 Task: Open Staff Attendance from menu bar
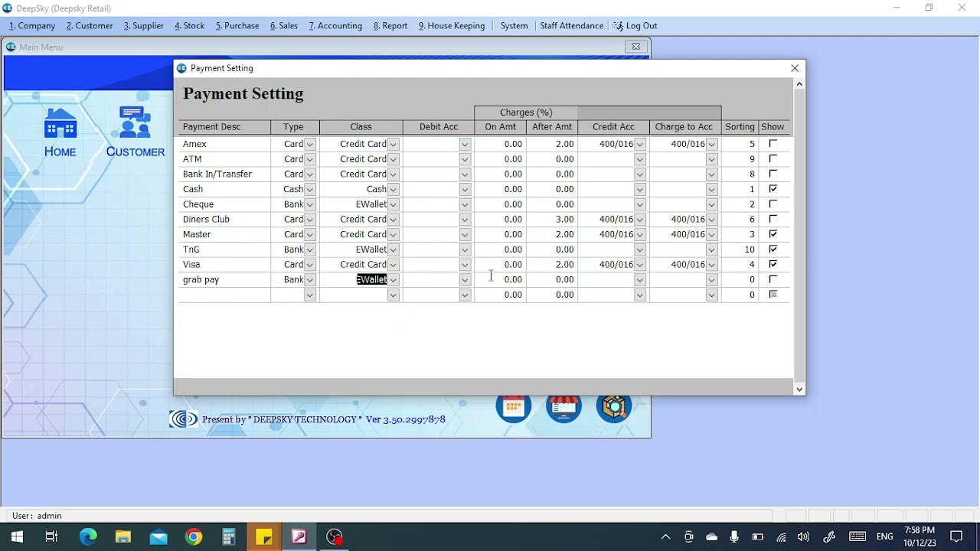pyautogui.click(x=571, y=26)
